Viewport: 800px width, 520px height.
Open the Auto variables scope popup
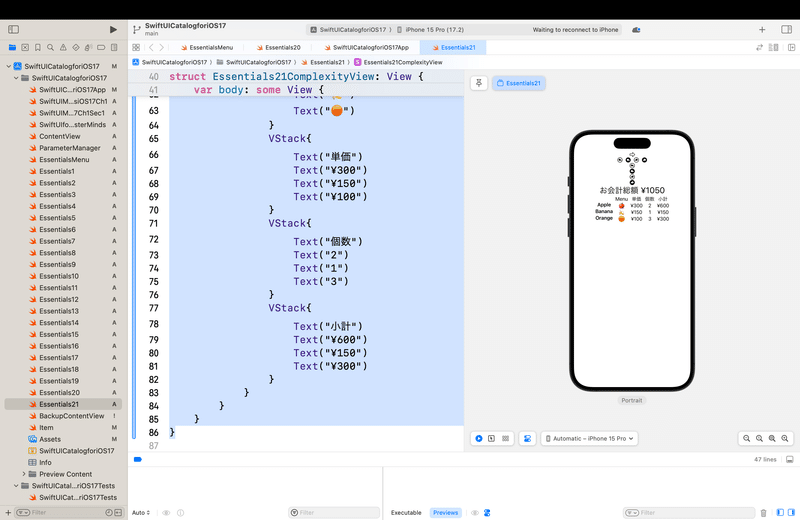point(141,512)
